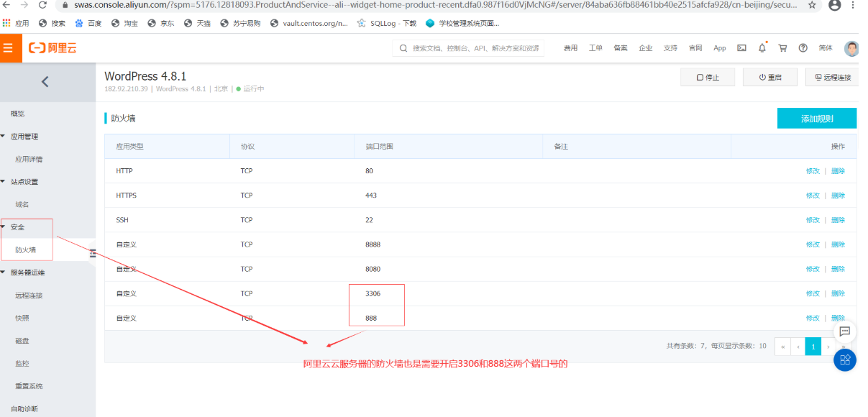This screenshot has width=868, height=417.
Task: Click 修改 for the SSH rule
Action: (x=813, y=220)
